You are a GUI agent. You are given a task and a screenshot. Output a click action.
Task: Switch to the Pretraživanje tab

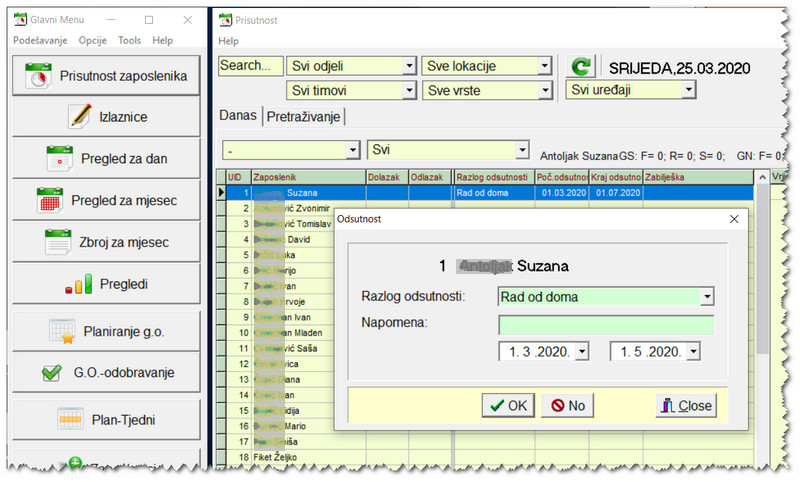pyautogui.click(x=303, y=117)
